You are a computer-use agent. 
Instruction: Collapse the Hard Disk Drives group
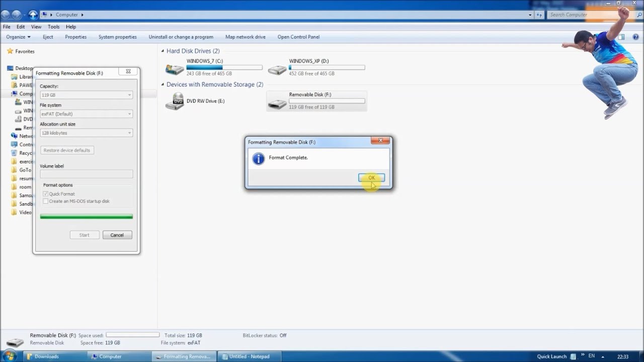(x=163, y=51)
